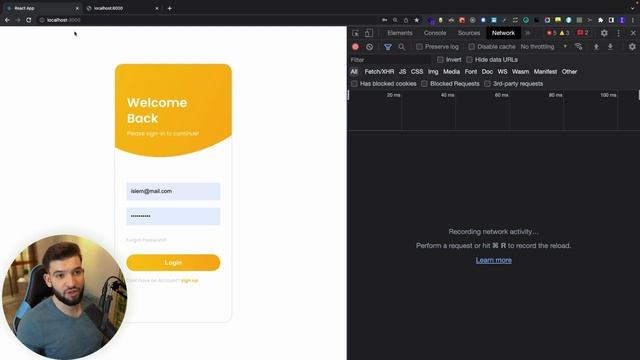Filter requests by Font
This screenshot has width=640, height=360.
471,72
